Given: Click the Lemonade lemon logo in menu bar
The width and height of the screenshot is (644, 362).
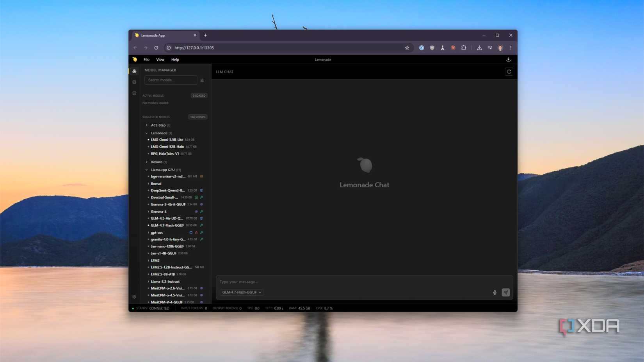Looking at the screenshot, I should [x=135, y=60].
